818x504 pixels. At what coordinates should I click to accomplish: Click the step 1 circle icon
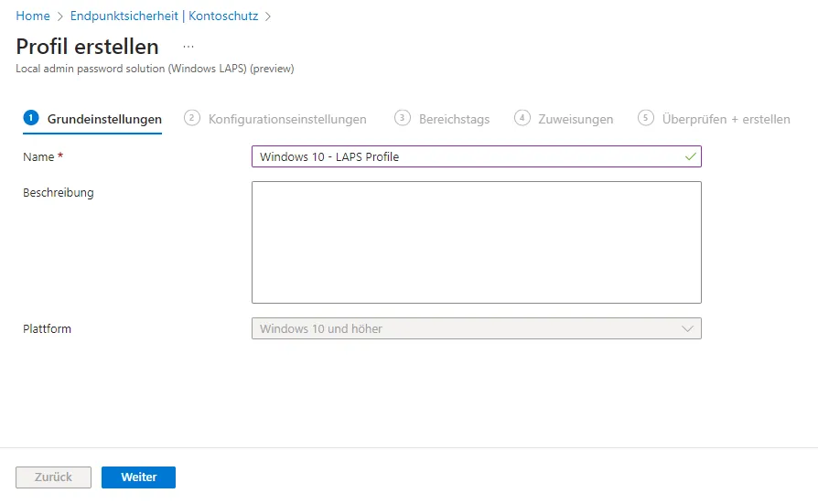point(31,118)
